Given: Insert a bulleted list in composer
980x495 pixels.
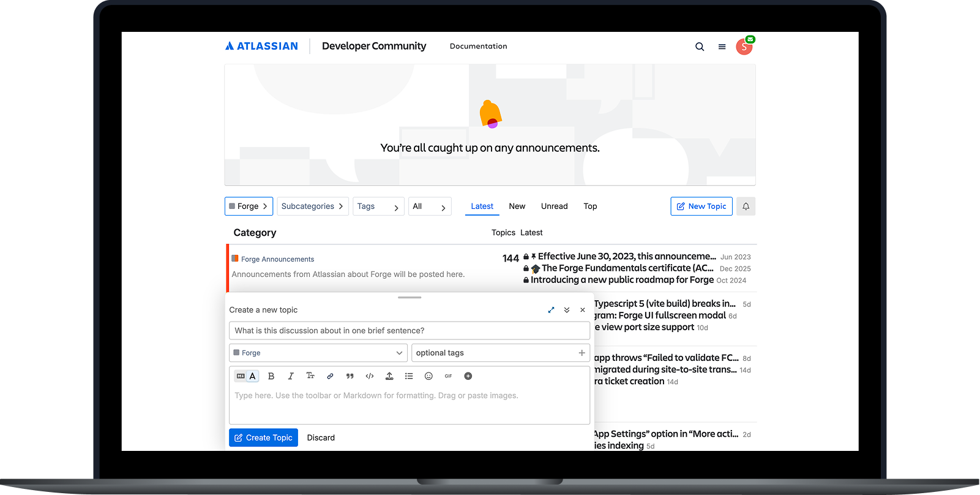Looking at the screenshot, I should tap(409, 376).
